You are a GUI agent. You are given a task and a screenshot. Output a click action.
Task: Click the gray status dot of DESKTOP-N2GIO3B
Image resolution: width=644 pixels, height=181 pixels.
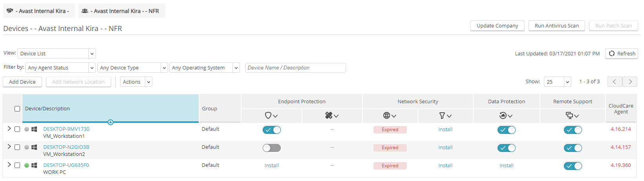click(27, 147)
